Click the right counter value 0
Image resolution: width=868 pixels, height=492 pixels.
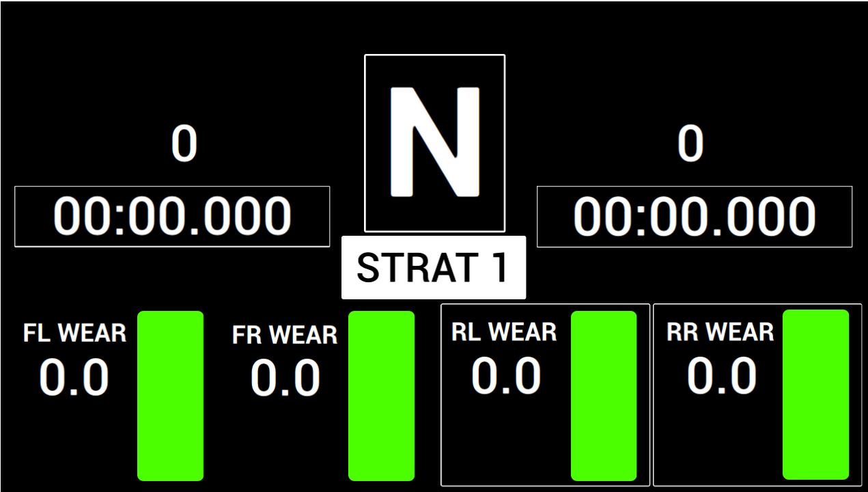pos(690,143)
